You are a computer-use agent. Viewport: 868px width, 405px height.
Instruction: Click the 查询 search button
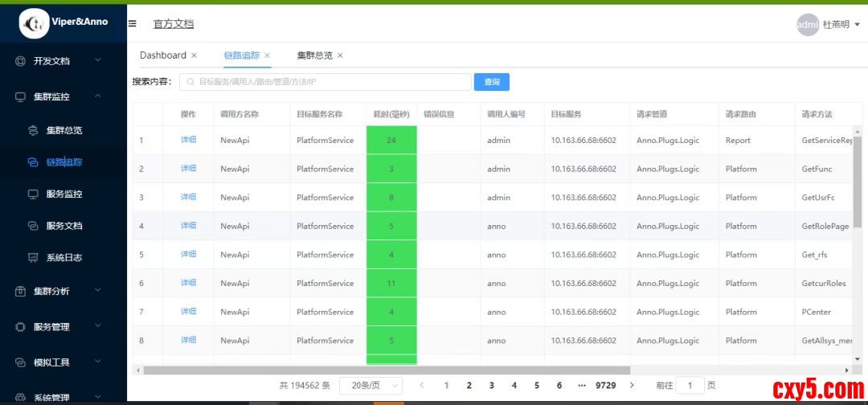[x=491, y=82]
